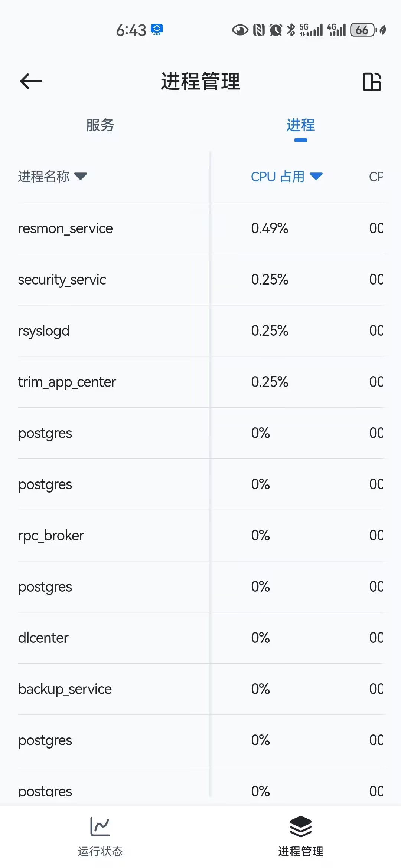Toggle CPU 占用 sort arrow
Viewport: 401px width, 868px height.
tap(316, 176)
